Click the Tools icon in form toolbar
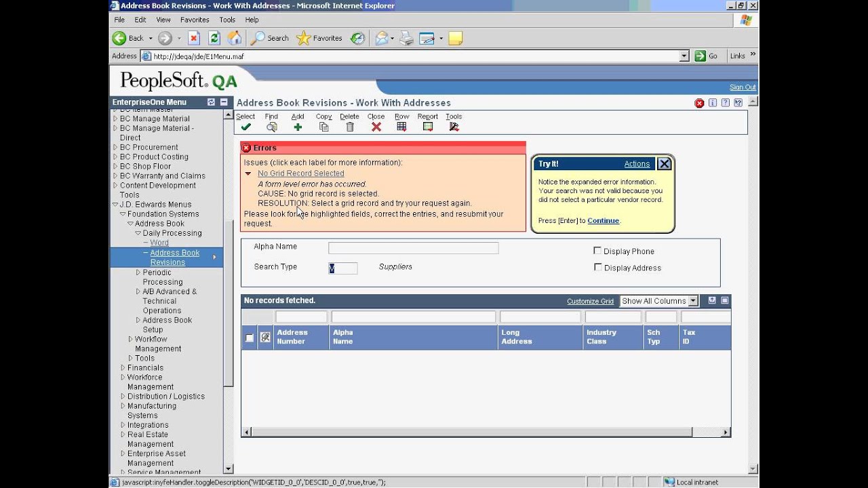This screenshot has width=868, height=488. [454, 127]
